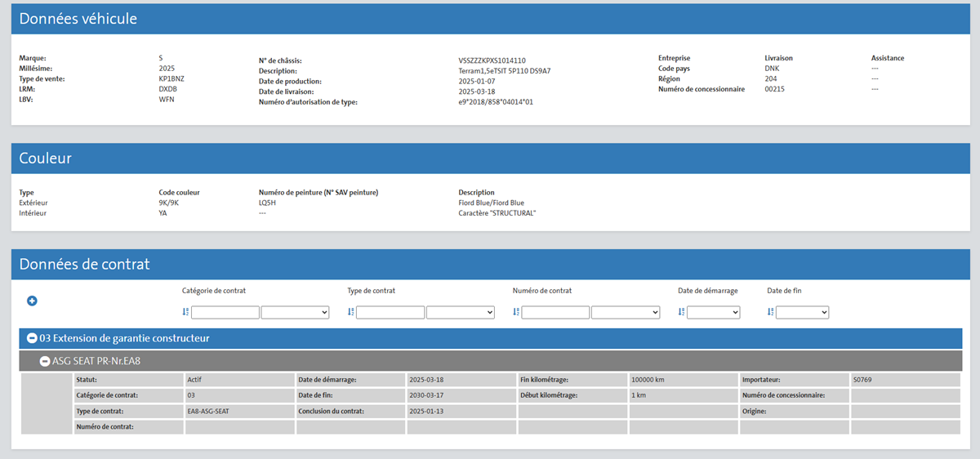Image resolution: width=980 pixels, height=459 pixels.
Task: Click the Couleur panel header
Action: 490,158
